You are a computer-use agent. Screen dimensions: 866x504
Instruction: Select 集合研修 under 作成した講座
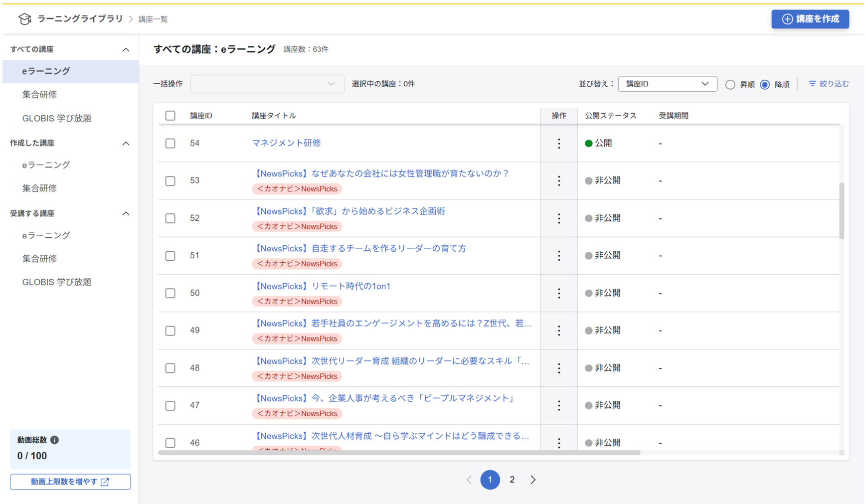click(39, 188)
